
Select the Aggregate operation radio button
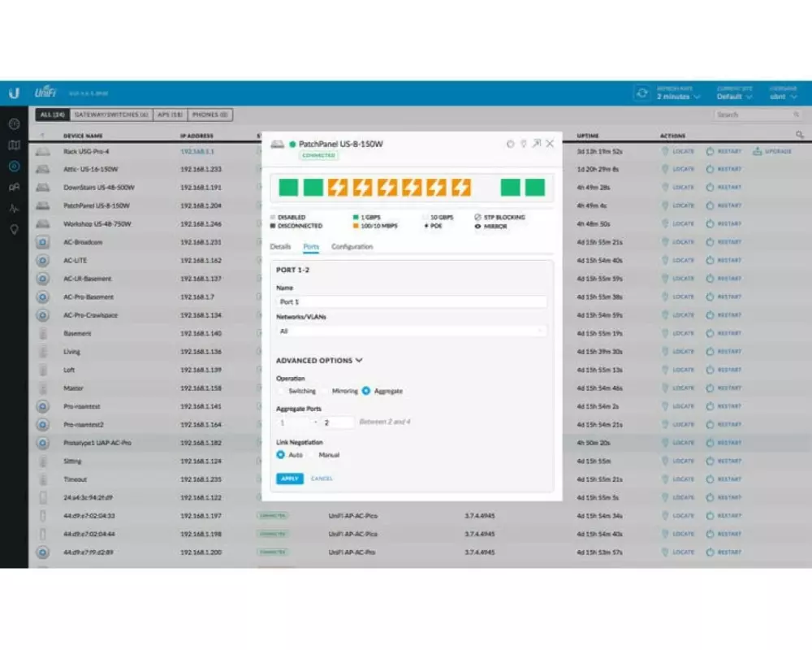[366, 391]
